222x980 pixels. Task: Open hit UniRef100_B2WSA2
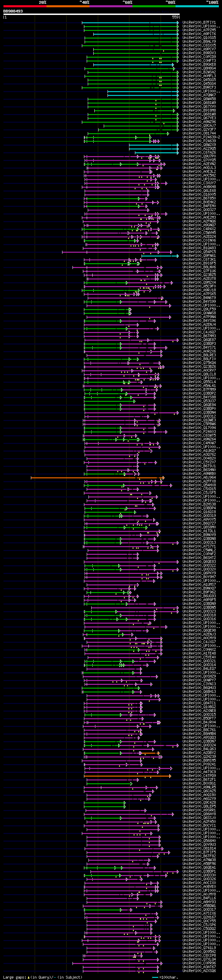tap(199, 72)
